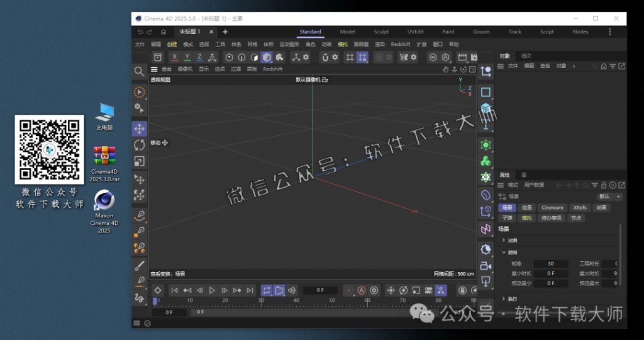Click the first hexagon mode icon in top toolbar
The height and width of the screenshot is (340, 644).
(x=229, y=57)
